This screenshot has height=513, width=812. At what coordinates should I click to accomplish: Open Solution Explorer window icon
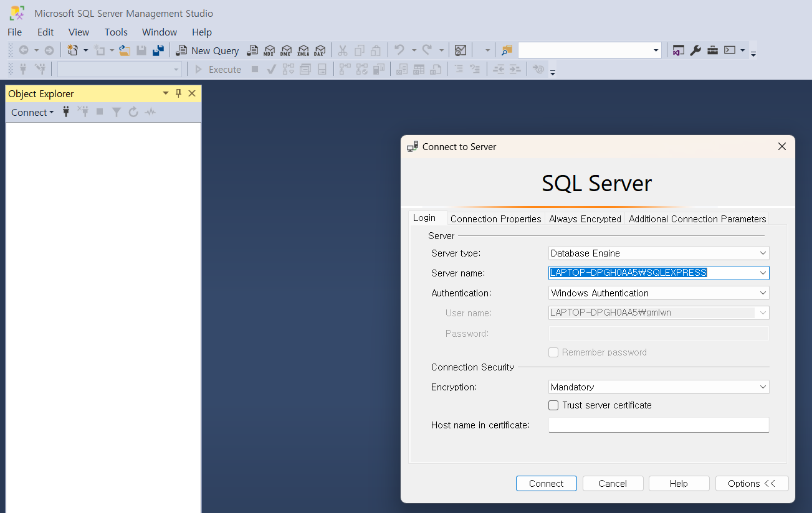pyautogui.click(x=679, y=50)
